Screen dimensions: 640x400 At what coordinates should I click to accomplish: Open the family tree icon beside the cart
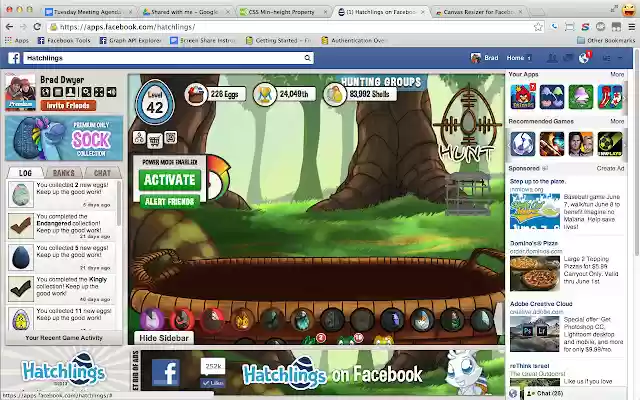point(139,138)
